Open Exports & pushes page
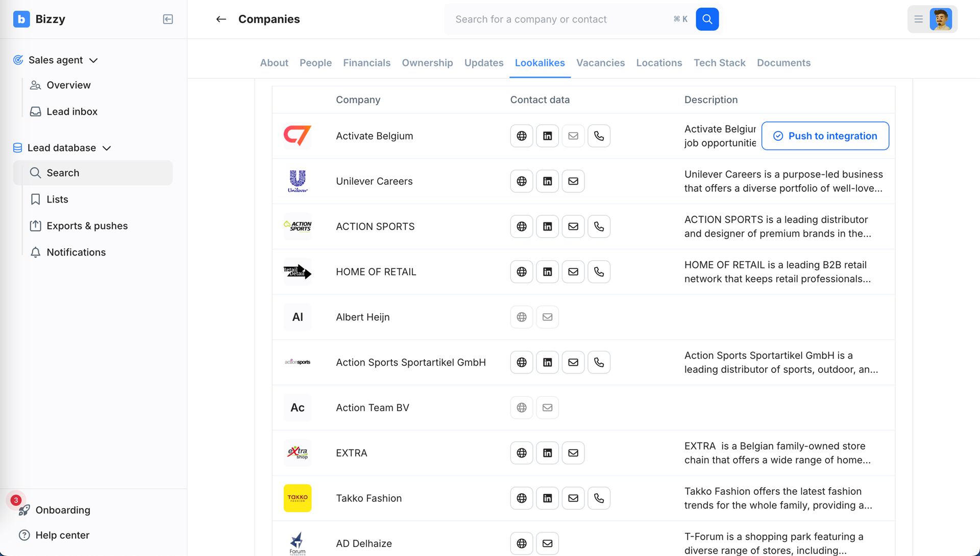 pos(87,226)
